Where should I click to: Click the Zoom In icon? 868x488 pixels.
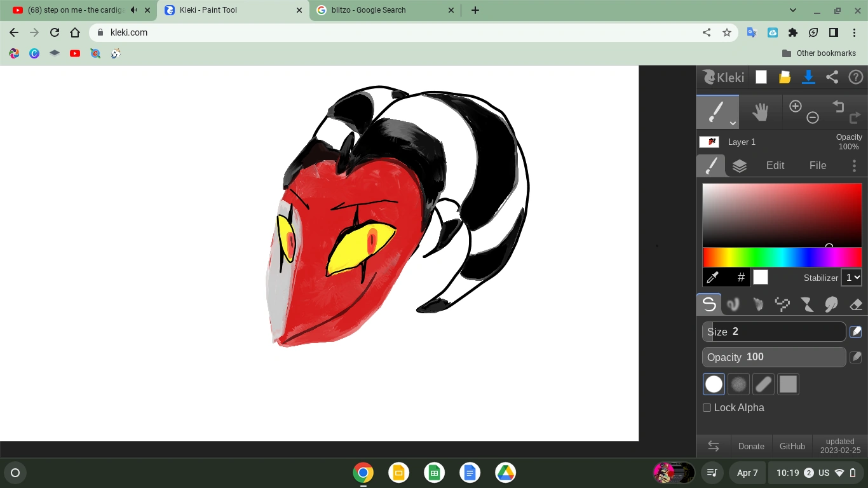[796, 106]
